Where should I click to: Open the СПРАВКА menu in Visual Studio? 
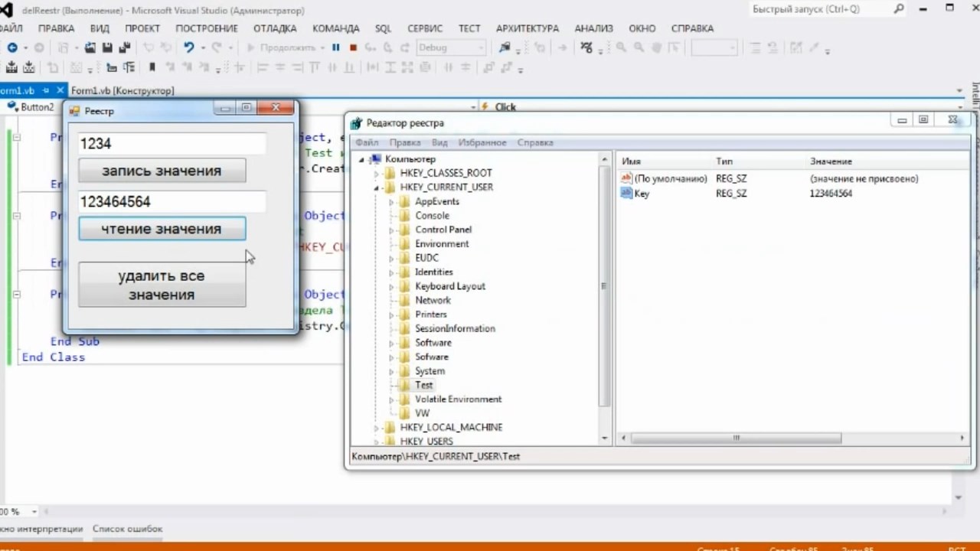[x=692, y=28]
